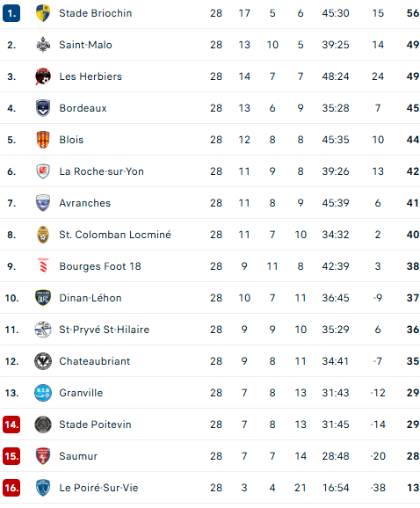This screenshot has height=508, width=420.
Task: Click the Chateaubriant black crest
Action: click(43, 361)
